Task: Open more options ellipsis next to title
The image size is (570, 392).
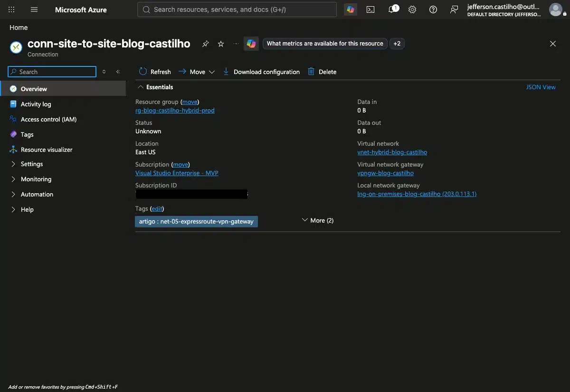Action: tap(236, 44)
